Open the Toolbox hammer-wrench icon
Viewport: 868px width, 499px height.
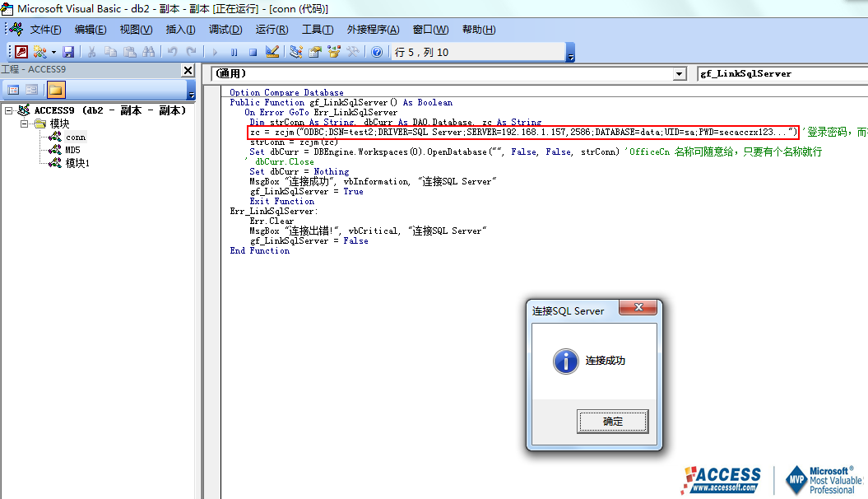353,52
